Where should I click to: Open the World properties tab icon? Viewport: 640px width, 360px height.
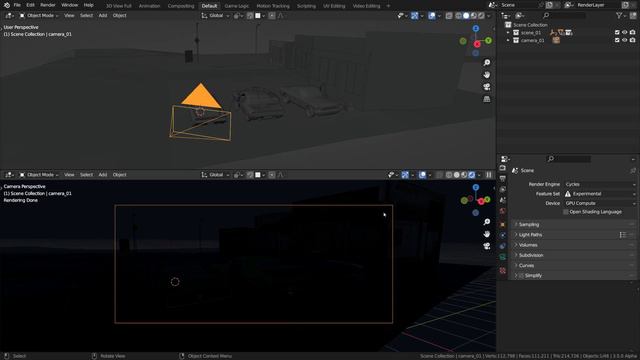[502, 211]
